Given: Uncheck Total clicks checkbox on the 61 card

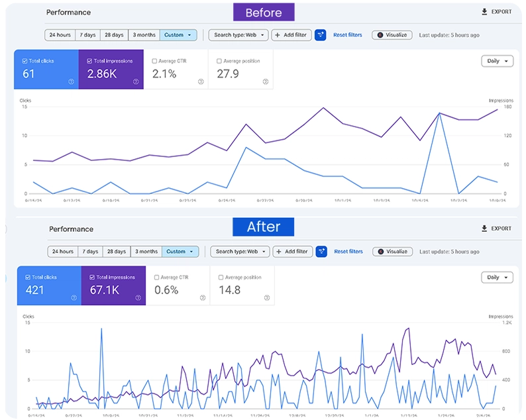Looking at the screenshot, I should point(25,61).
